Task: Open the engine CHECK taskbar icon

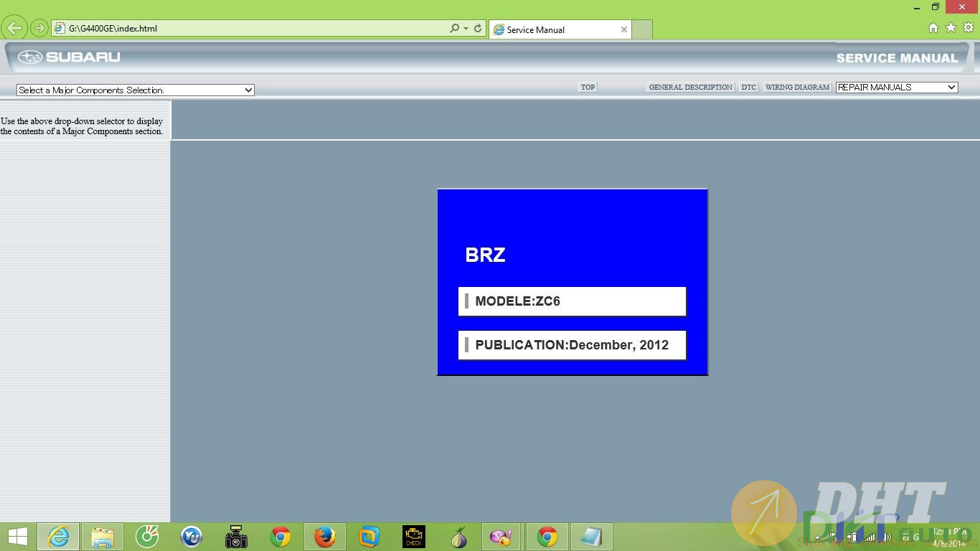Action: 414,537
